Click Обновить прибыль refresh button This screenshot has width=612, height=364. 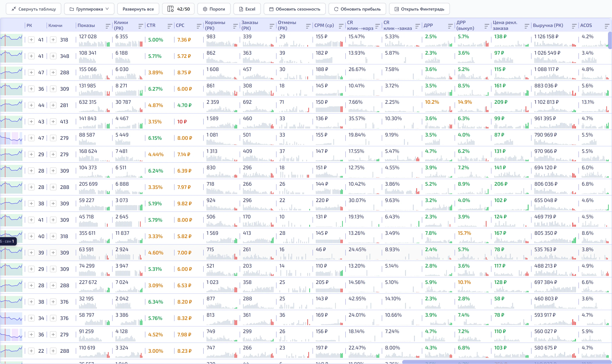click(357, 9)
